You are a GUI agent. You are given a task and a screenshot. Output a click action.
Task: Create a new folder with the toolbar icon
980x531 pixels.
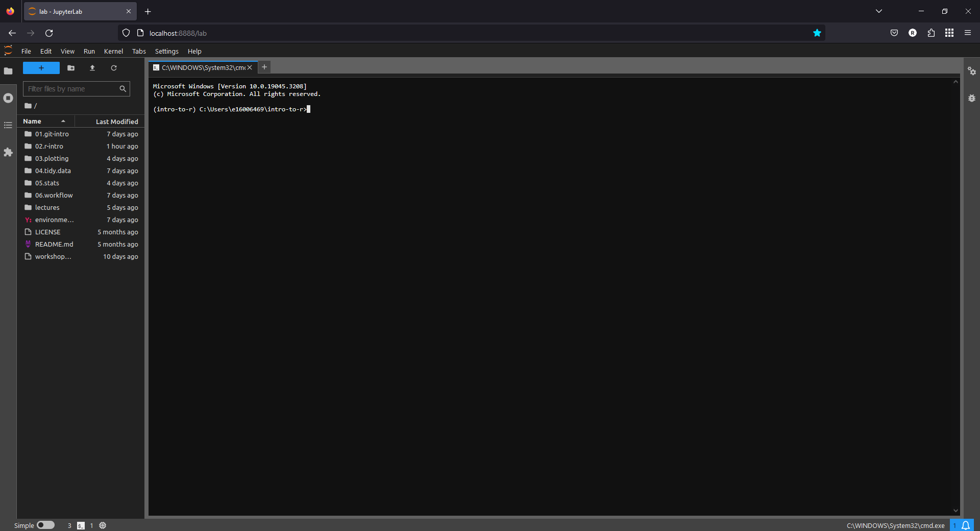pos(71,68)
